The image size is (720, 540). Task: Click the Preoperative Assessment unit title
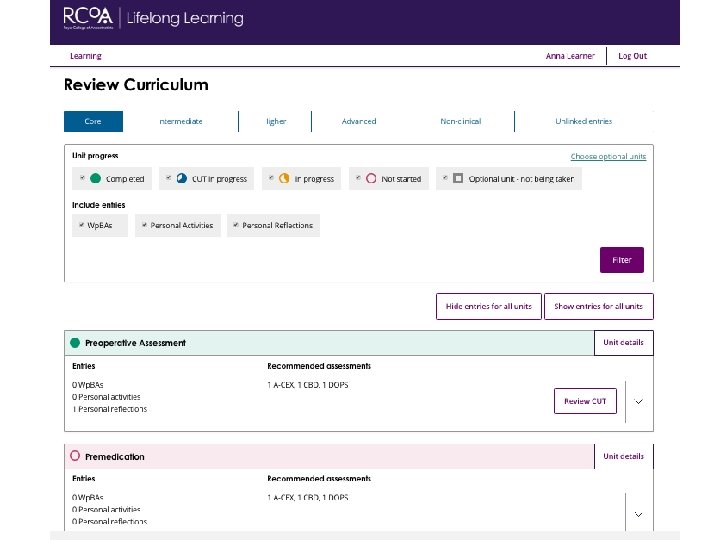(135, 343)
